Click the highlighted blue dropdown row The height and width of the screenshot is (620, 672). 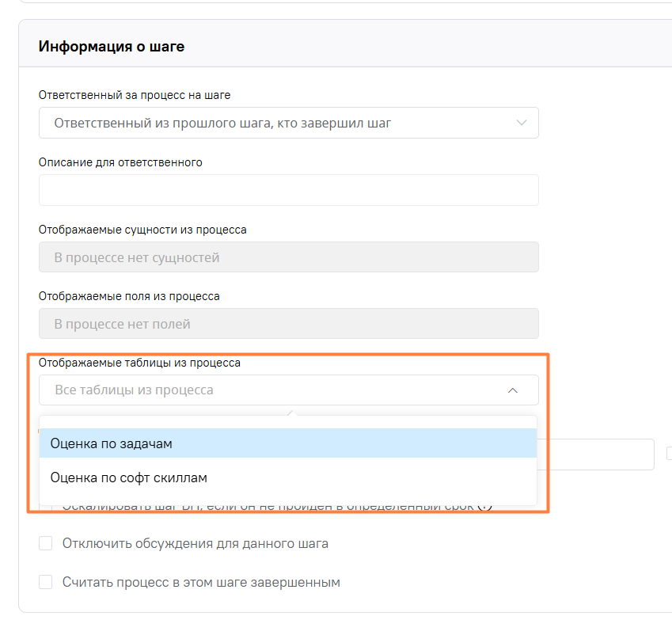pos(288,445)
